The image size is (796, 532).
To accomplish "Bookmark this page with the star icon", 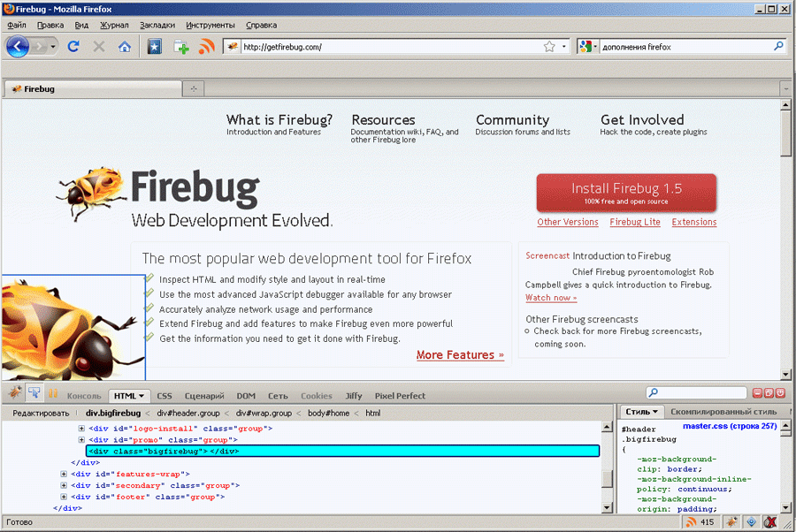I will pos(549,47).
